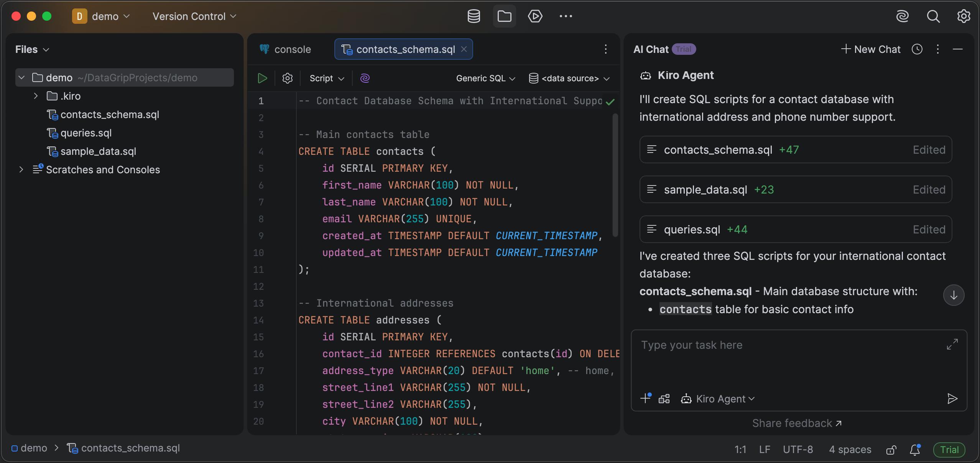980x463 pixels.
Task: Click the editor vertical scrollbar
Action: 615,175
